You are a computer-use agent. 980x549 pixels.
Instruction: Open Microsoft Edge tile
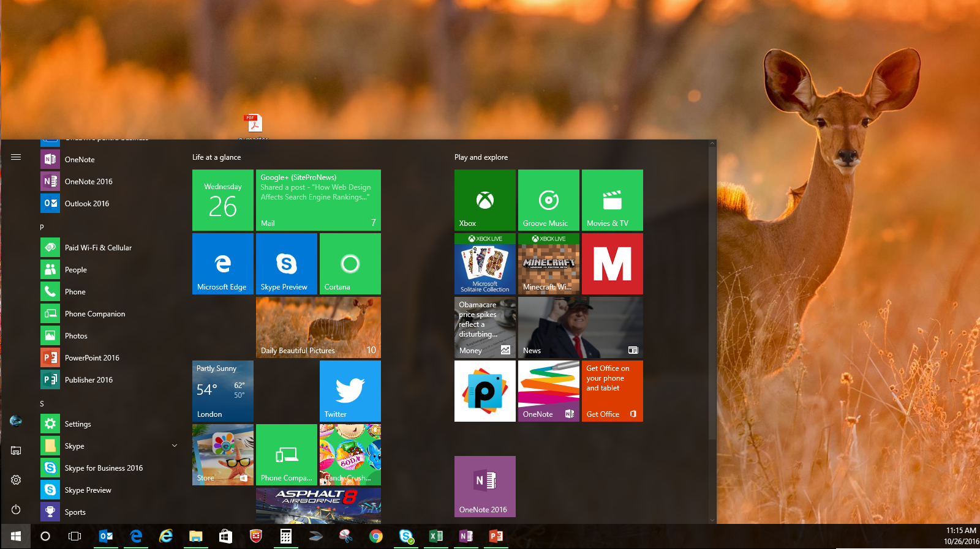coord(223,264)
